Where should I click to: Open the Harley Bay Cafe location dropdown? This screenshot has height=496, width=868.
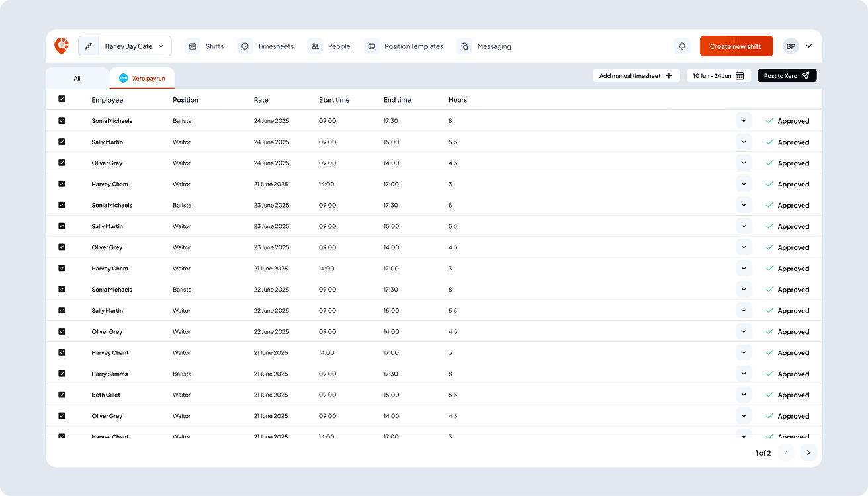pos(135,46)
